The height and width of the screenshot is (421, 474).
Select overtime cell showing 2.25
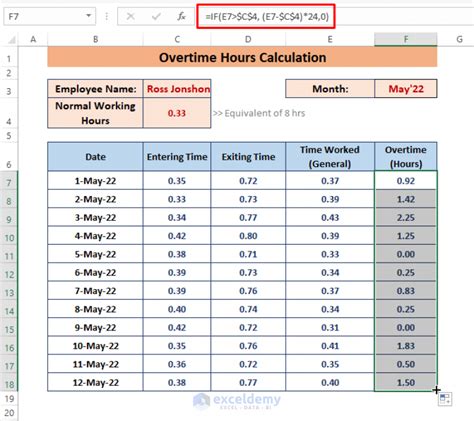point(406,218)
